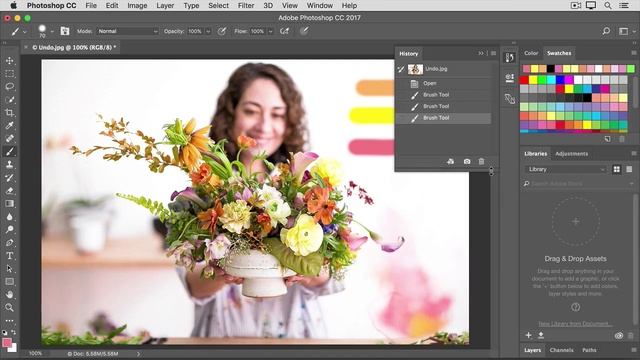Switch to the Adjustments tab
Viewport: 640px width, 360px height.
point(571,154)
